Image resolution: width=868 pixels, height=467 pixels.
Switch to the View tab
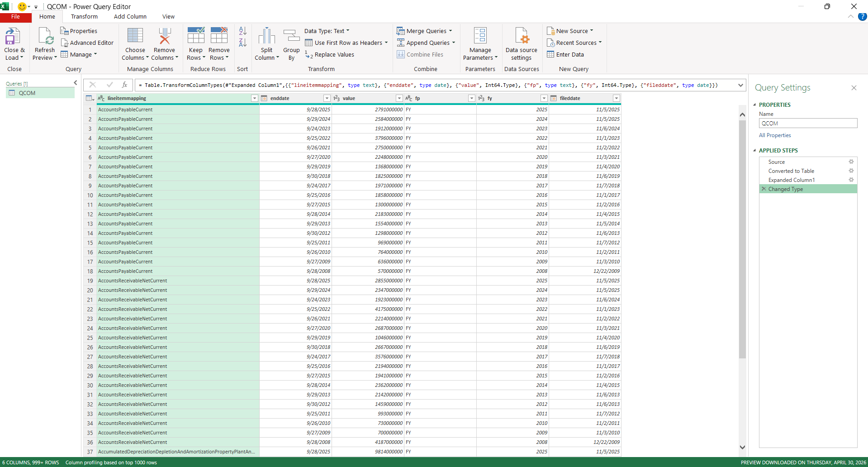168,17
